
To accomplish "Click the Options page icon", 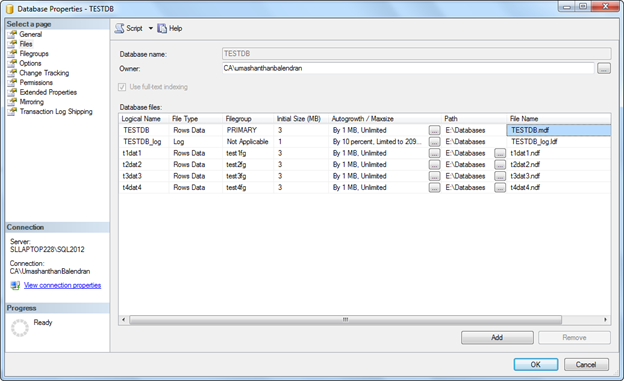I will (13, 63).
